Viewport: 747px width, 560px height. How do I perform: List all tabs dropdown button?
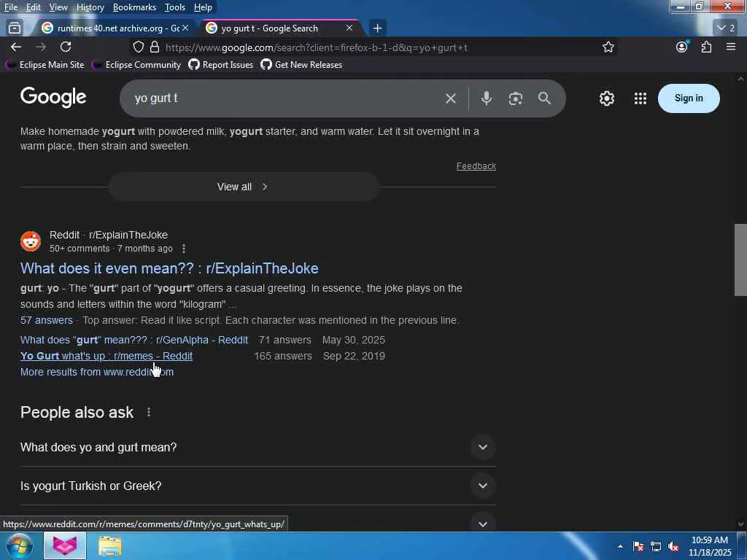click(726, 28)
